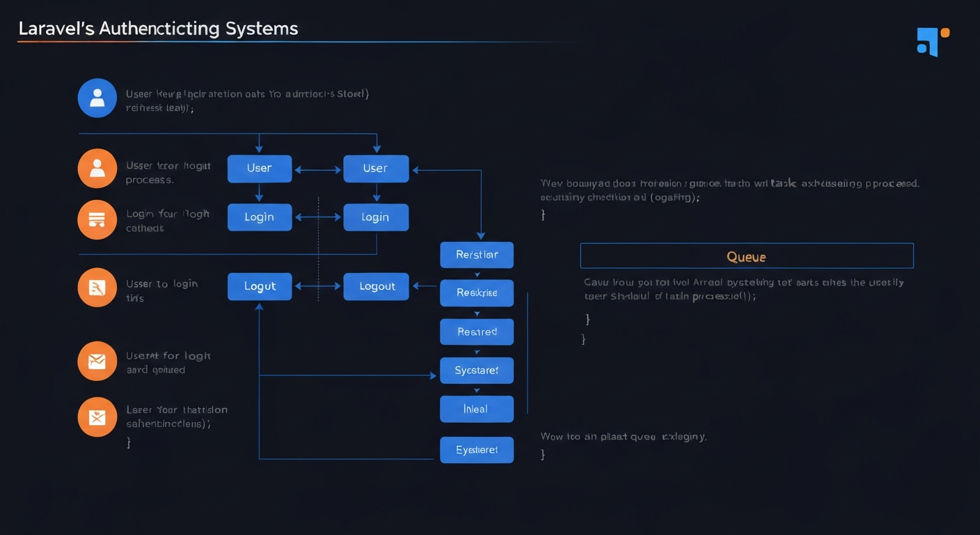The height and width of the screenshot is (535, 980).
Task: Select the text 'Login four ilogh cathedt'
Action: [x=168, y=221]
